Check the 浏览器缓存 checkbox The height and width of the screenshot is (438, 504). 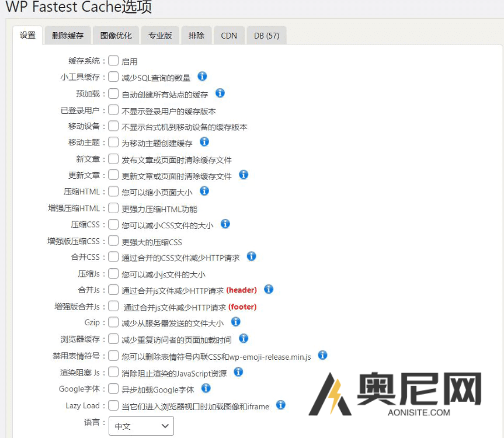tap(113, 339)
